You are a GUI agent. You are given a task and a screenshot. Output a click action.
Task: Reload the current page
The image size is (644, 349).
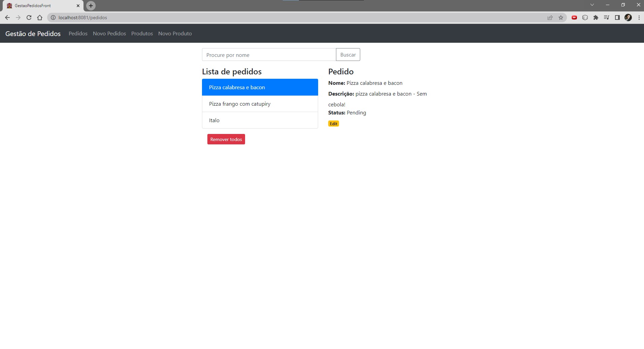pos(29,18)
